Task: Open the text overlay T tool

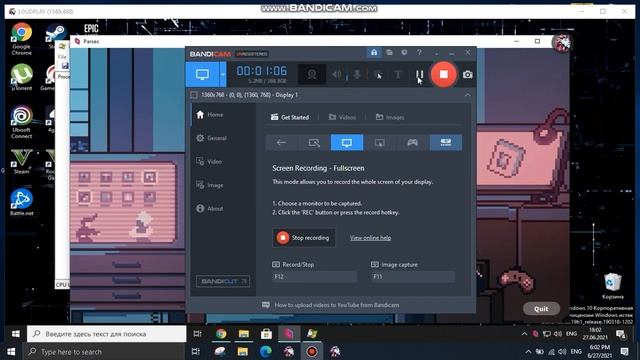Action: 398,75
